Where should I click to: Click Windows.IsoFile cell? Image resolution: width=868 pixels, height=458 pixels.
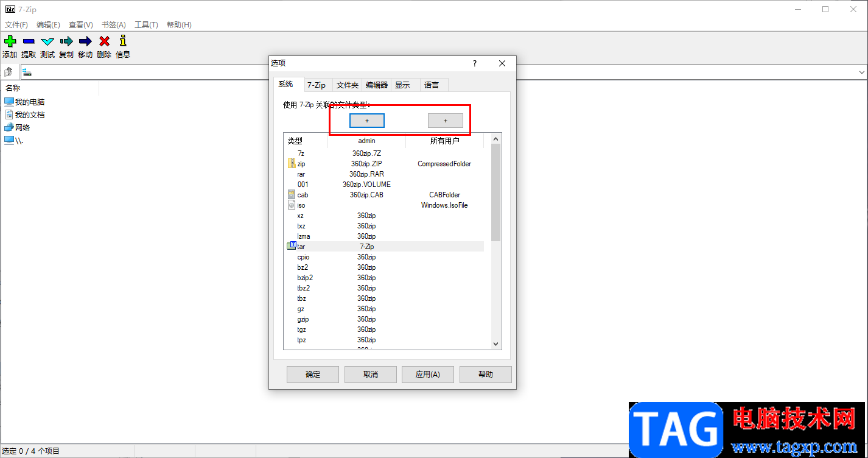point(444,205)
